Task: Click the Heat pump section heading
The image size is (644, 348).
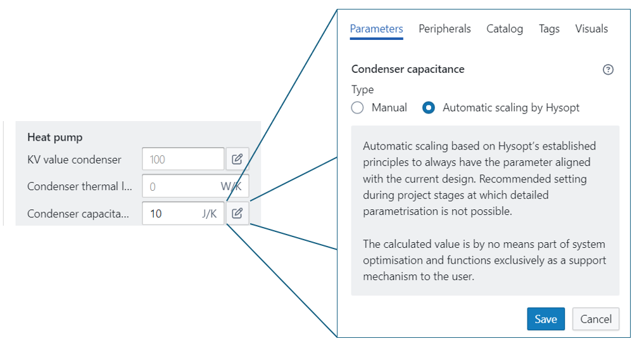Action: click(55, 137)
